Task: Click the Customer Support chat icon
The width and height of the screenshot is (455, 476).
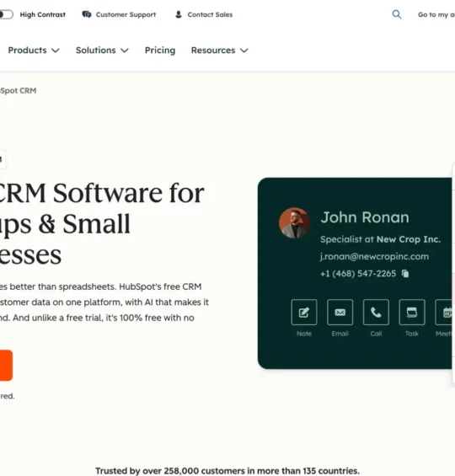Action: 87,14
